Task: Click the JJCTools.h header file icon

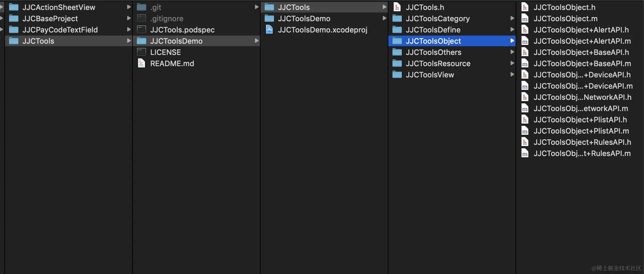Action: pos(397,7)
